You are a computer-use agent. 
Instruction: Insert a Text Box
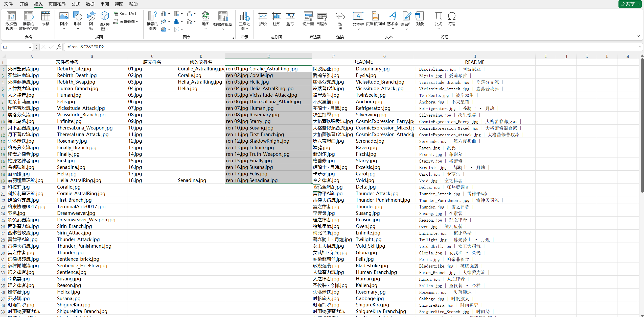[358, 21]
